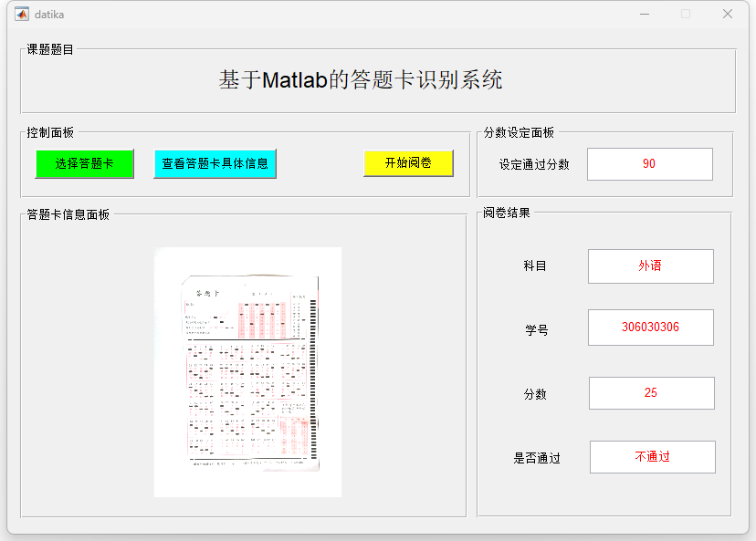Screen dimensions: 756x541
Task: Click the MATLAB icon in title bar
Action: point(22,14)
